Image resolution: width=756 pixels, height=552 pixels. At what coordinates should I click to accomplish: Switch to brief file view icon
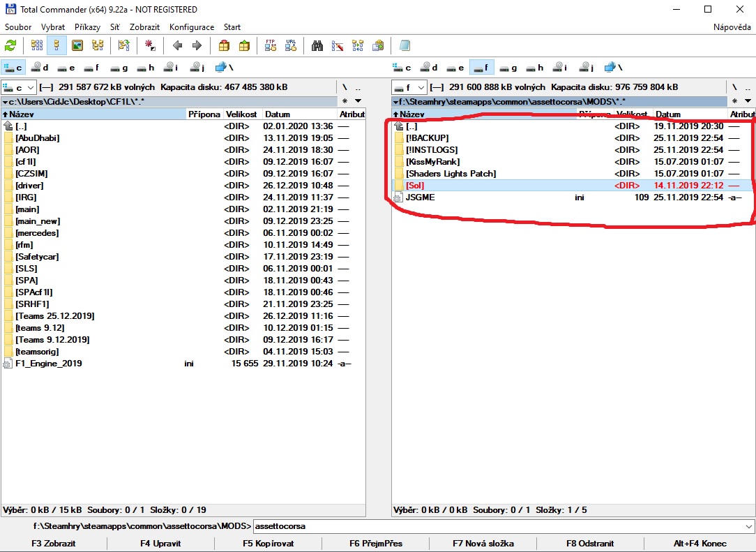37,46
